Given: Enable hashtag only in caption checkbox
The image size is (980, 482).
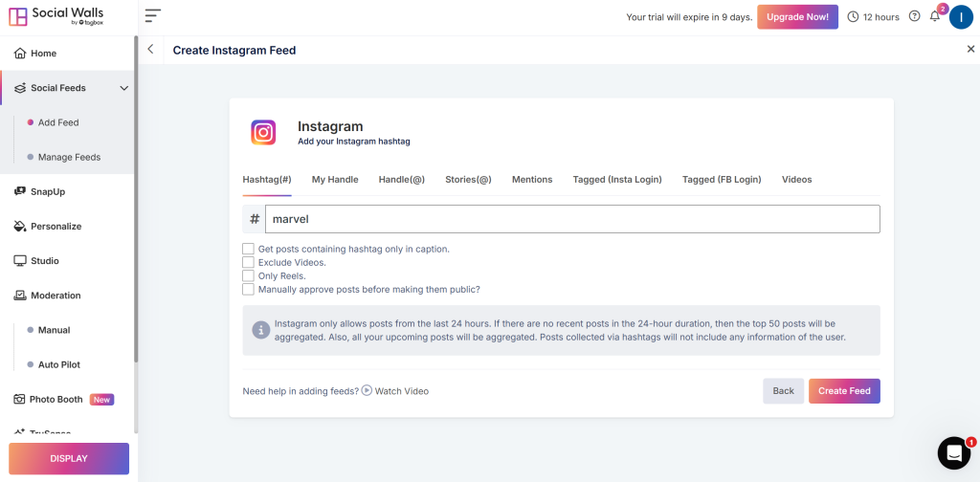Looking at the screenshot, I should (x=248, y=249).
